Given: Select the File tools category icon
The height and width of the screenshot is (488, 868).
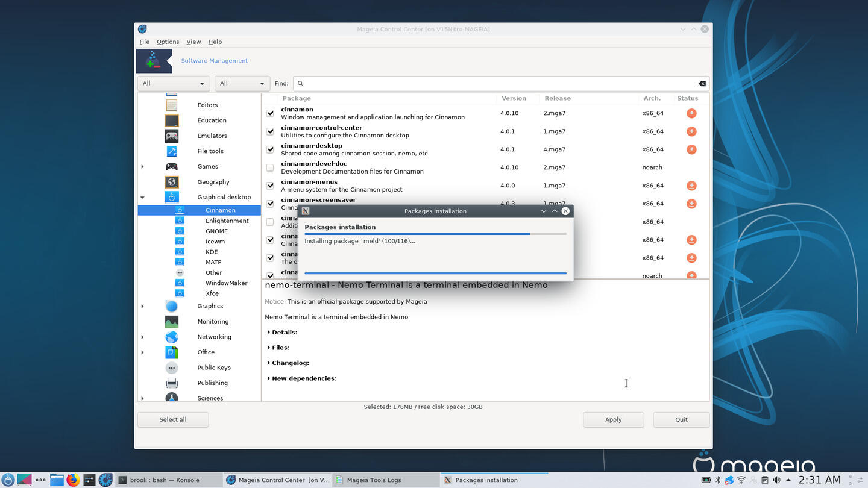Looking at the screenshot, I should [x=172, y=151].
